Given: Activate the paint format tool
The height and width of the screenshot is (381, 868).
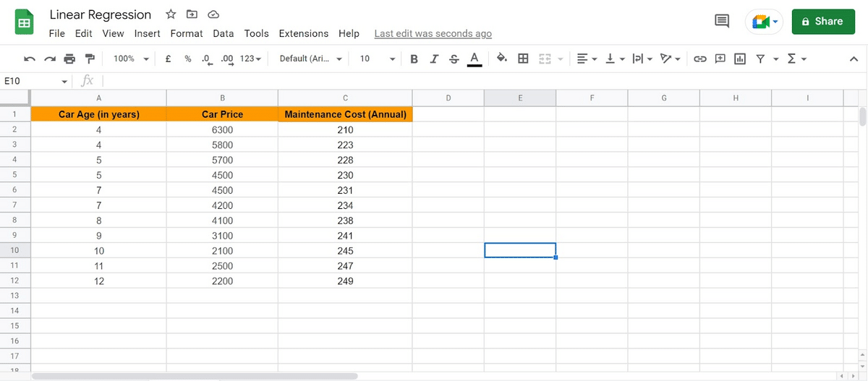Looking at the screenshot, I should [90, 59].
